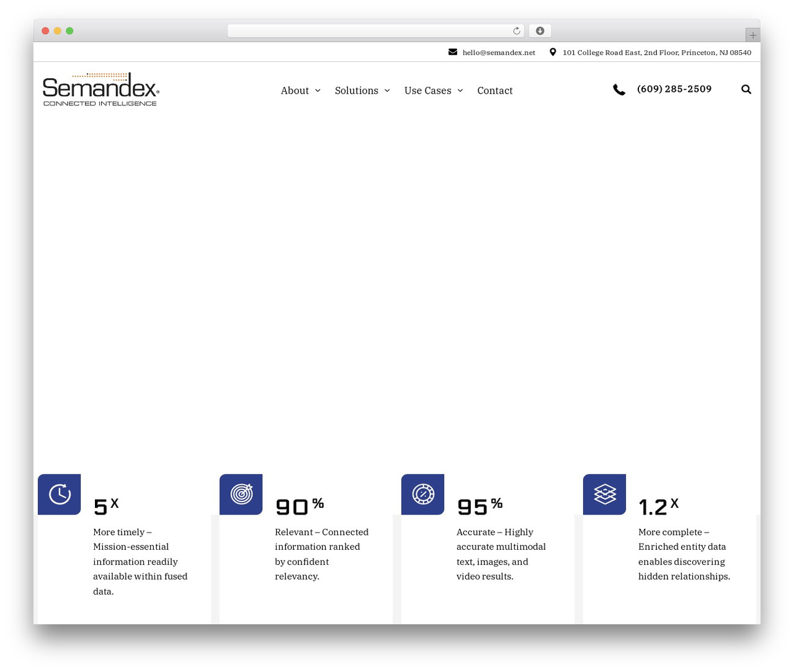Click the browser download icon
This screenshot has height=672, width=794.
pyautogui.click(x=540, y=31)
